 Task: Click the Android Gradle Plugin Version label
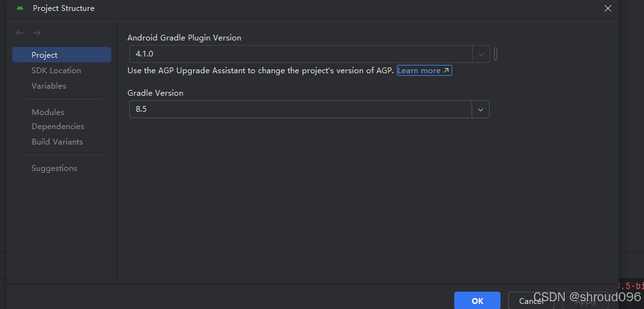pyautogui.click(x=185, y=38)
